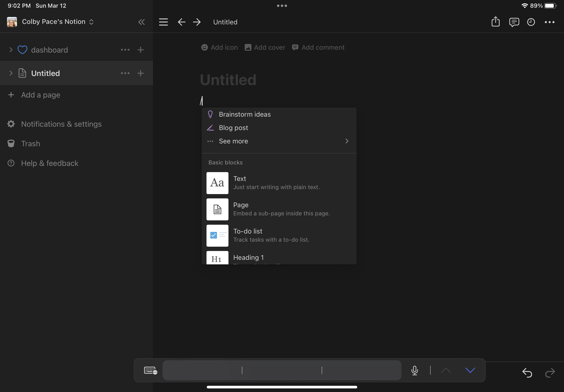
Task: Toggle the on-screen keyboard icon
Action: pyautogui.click(x=150, y=370)
